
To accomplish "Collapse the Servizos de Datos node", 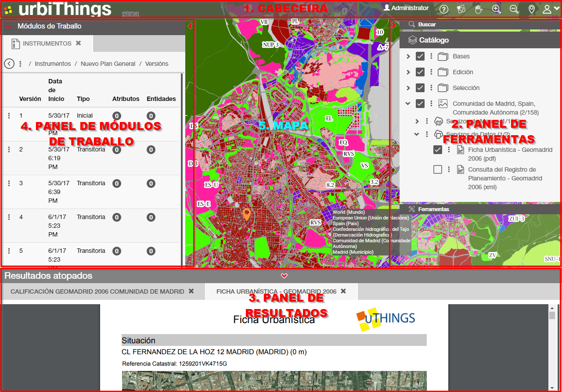I will click(x=417, y=134).
